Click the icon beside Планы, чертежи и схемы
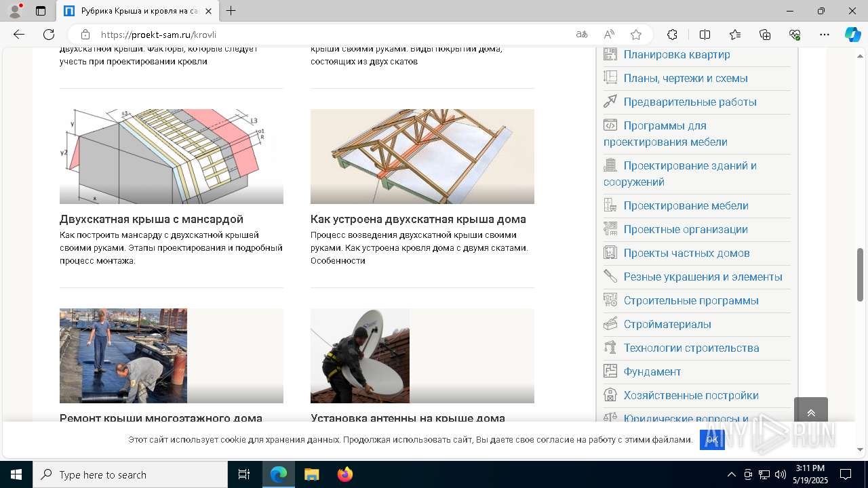 pyautogui.click(x=610, y=78)
